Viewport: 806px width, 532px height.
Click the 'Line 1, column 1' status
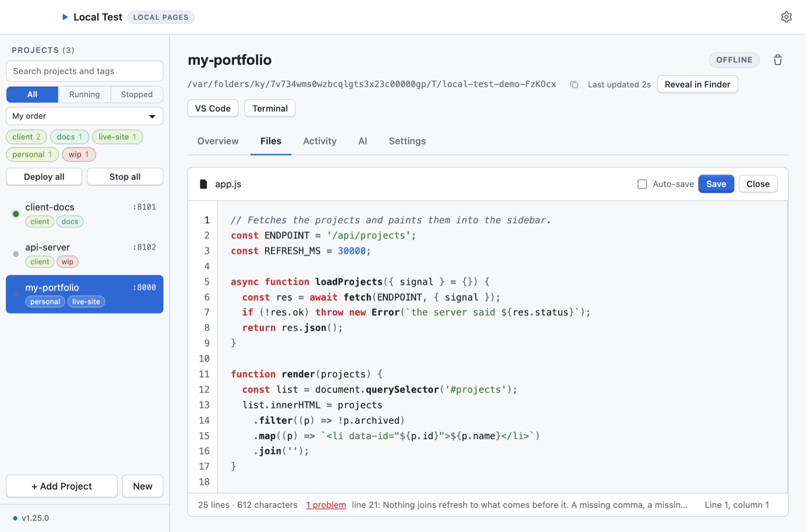736,505
